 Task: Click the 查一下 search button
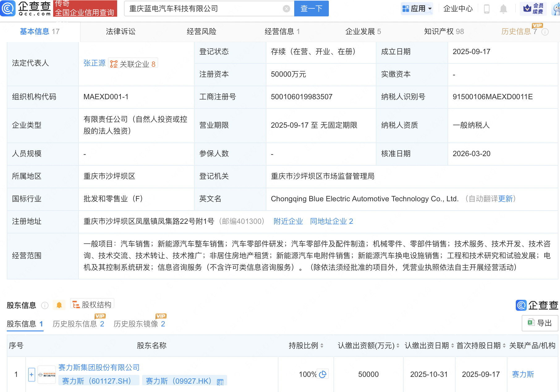pyautogui.click(x=311, y=9)
